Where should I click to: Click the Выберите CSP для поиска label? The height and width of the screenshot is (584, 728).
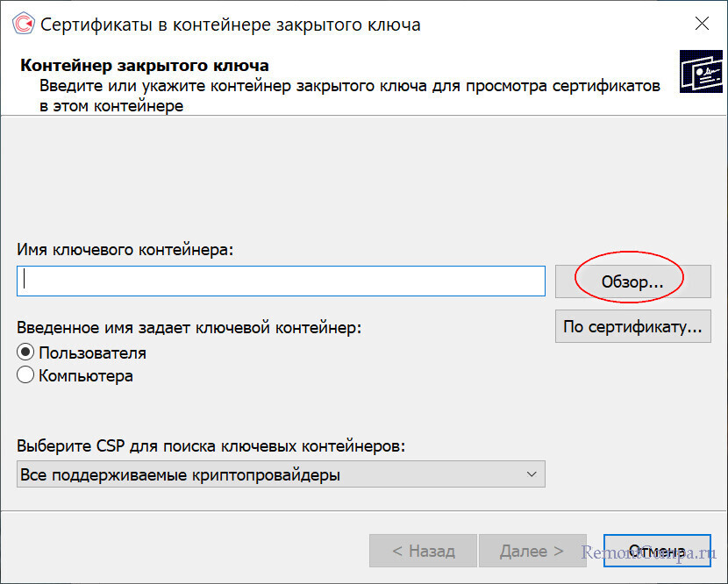coord(211,445)
